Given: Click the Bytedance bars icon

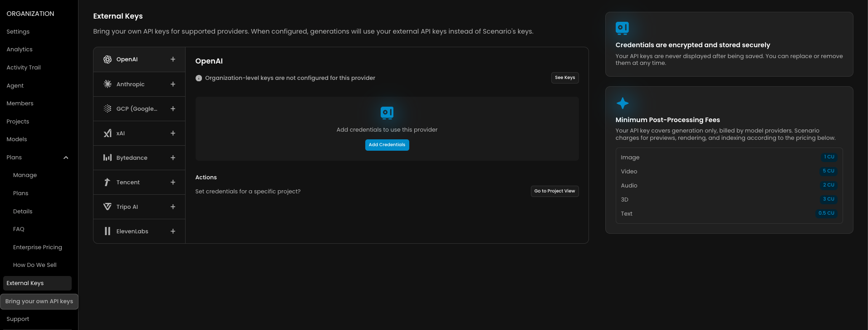Looking at the screenshot, I should (108, 158).
